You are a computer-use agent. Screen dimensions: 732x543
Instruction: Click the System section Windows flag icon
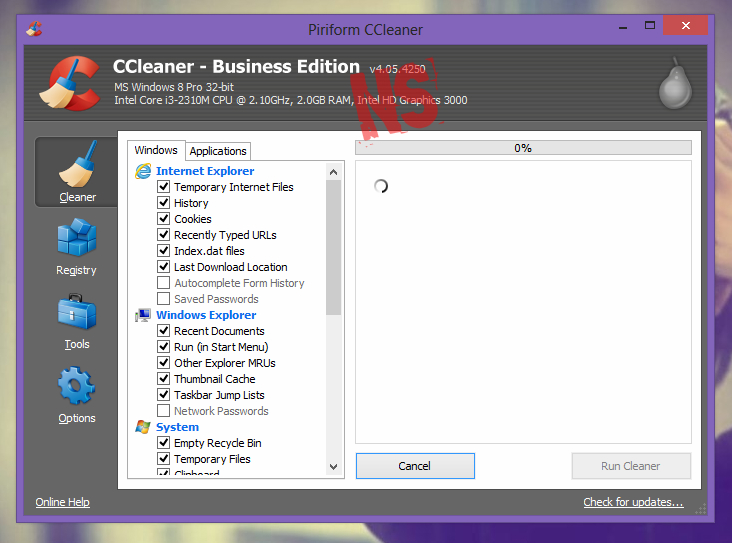(x=143, y=427)
